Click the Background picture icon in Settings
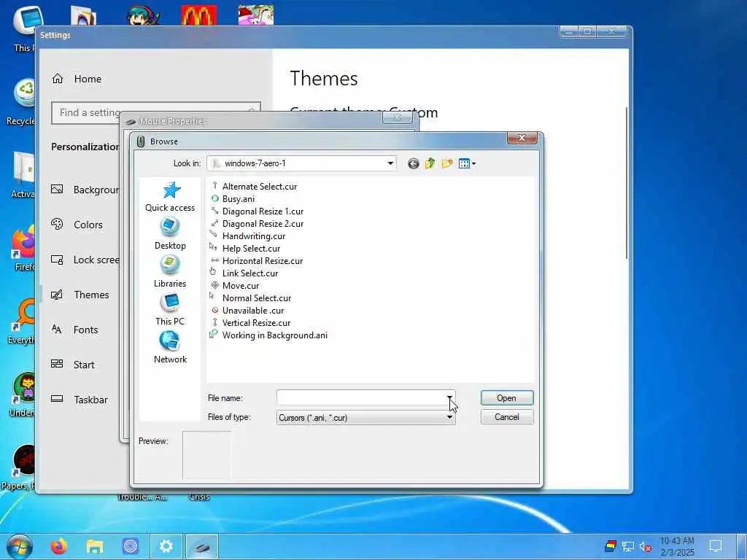Viewport: 747px width, 560px height. click(x=57, y=190)
